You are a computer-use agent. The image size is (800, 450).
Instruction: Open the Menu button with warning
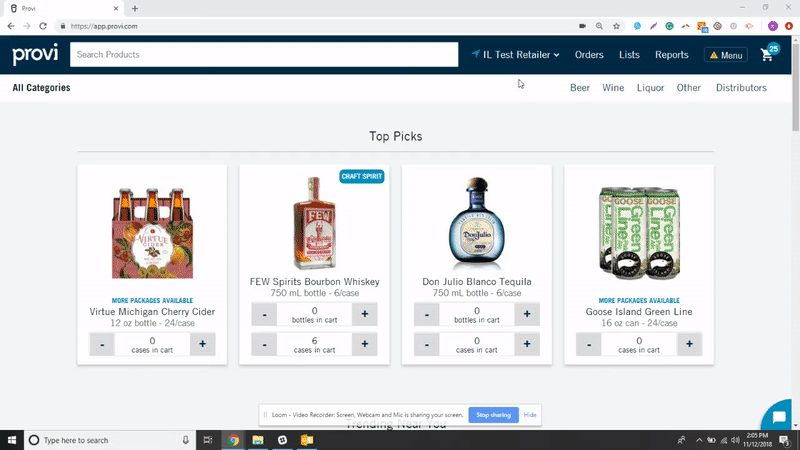click(726, 55)
